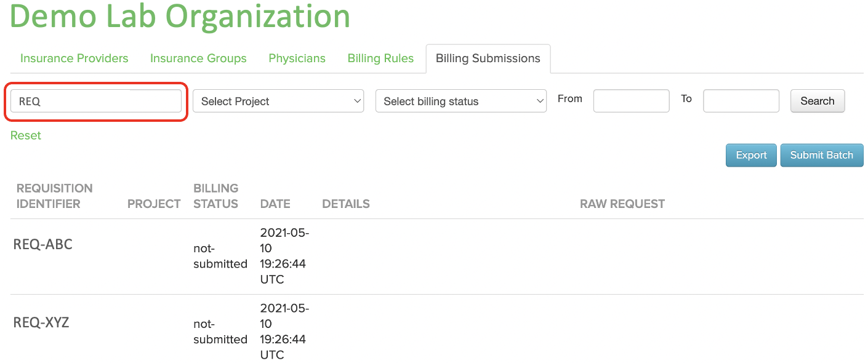The image size is (868, 363).
Task: Switch to the Insurance Groups tab
Action: tap(198, 58)
